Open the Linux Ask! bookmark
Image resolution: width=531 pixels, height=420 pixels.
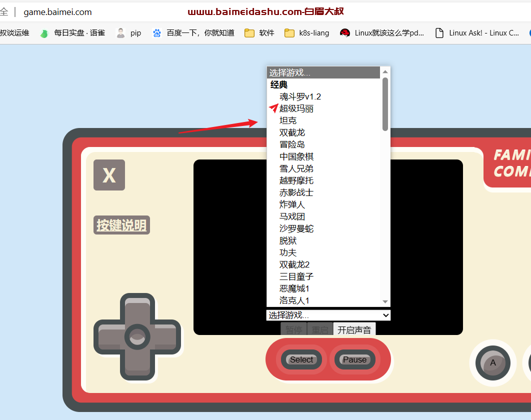click(x=477, y=33)
